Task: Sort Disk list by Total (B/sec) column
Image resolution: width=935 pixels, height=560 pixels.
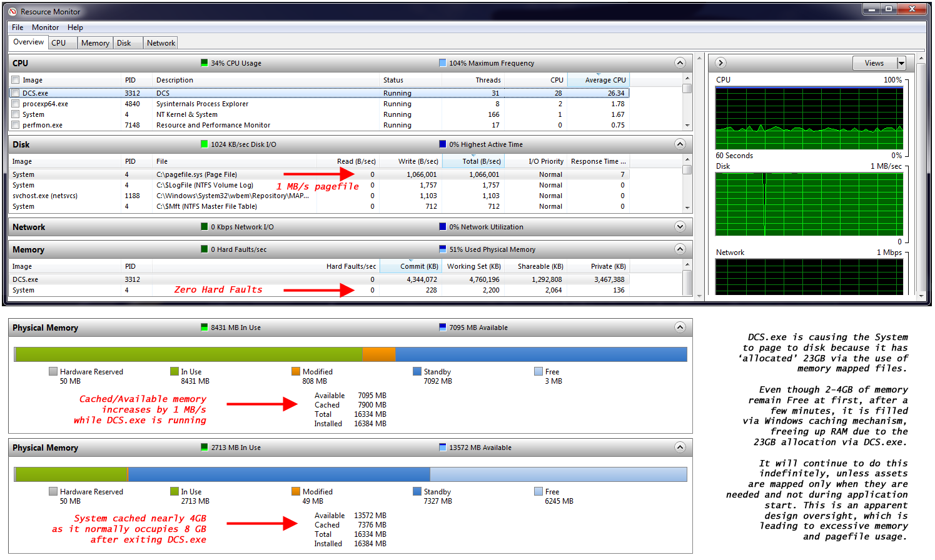Action: tap(472, 161)
